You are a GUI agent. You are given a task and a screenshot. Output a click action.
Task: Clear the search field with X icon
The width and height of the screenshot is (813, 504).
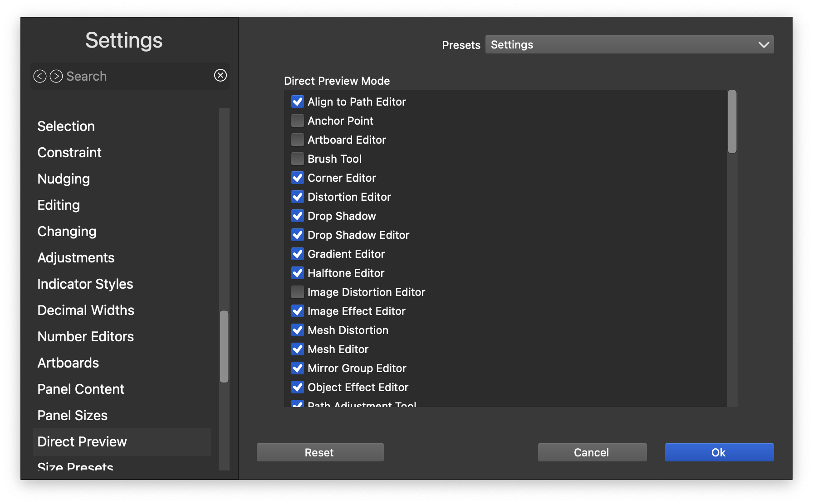[x=220, y=75]
